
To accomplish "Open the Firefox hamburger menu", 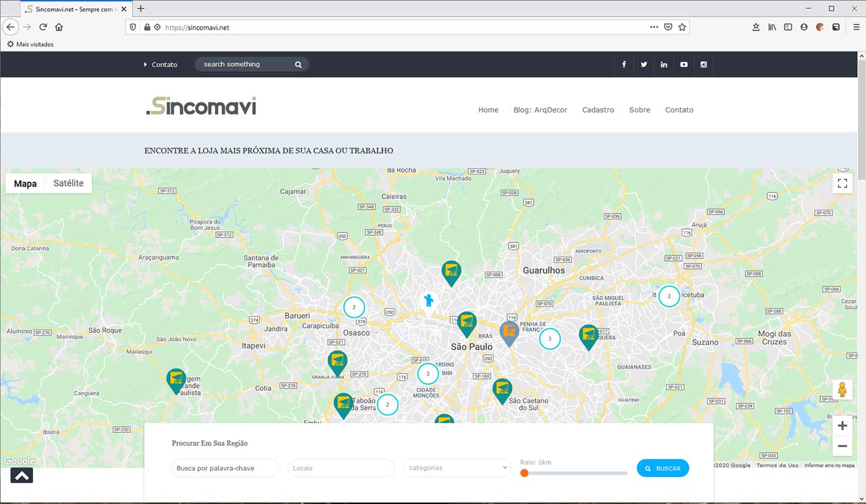I will click(856, 27).
